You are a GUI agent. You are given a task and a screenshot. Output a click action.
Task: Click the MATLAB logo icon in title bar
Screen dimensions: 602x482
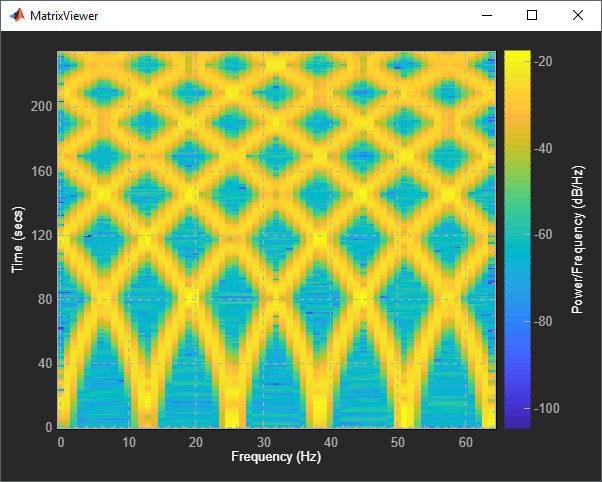point(17,15)
